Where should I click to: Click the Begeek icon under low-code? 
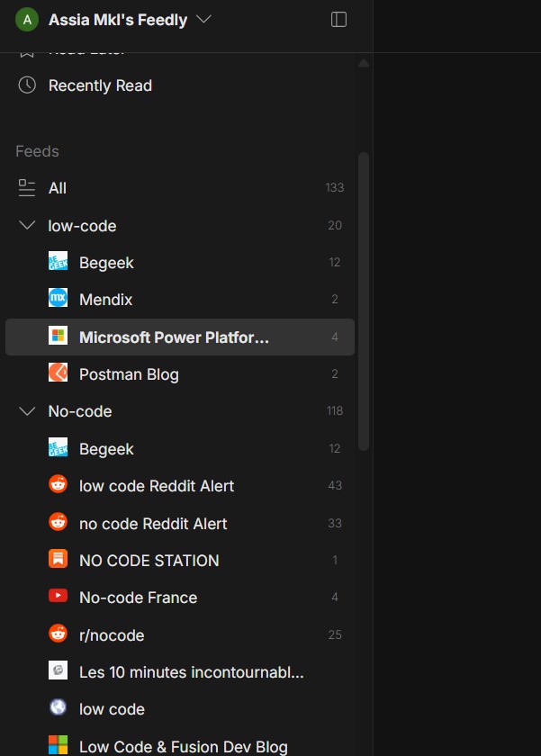coord(58,261)
